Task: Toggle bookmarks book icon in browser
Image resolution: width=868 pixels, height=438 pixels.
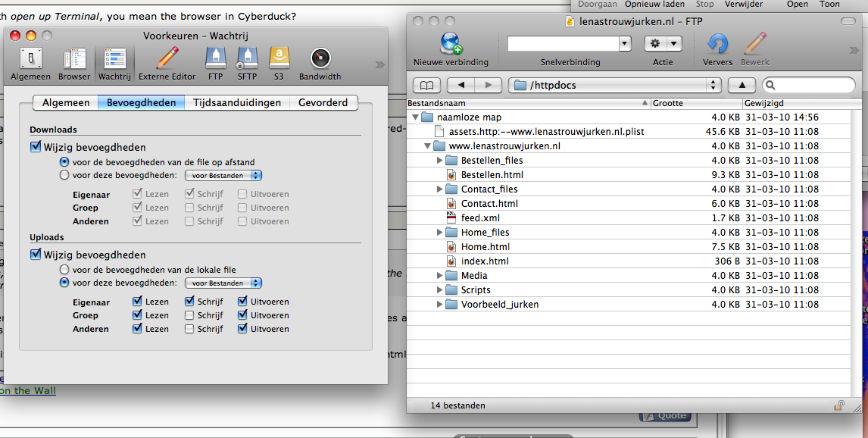Action: click(426, 85)
